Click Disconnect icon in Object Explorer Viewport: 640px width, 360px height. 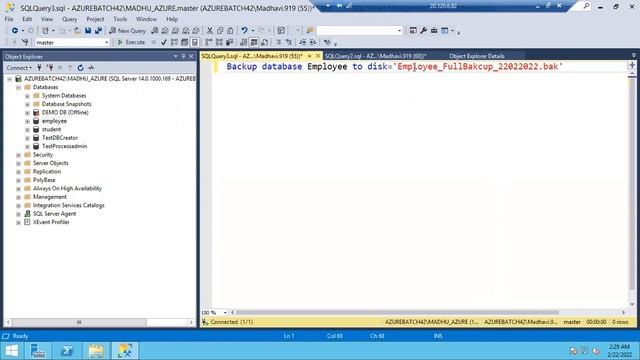[x=50, y=68]
